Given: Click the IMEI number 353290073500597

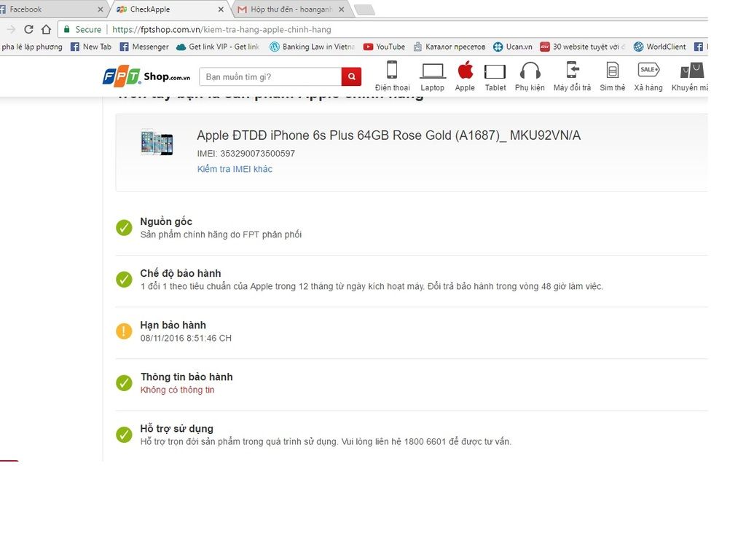Looking at the screenshot, I should [x=257, y=154].
